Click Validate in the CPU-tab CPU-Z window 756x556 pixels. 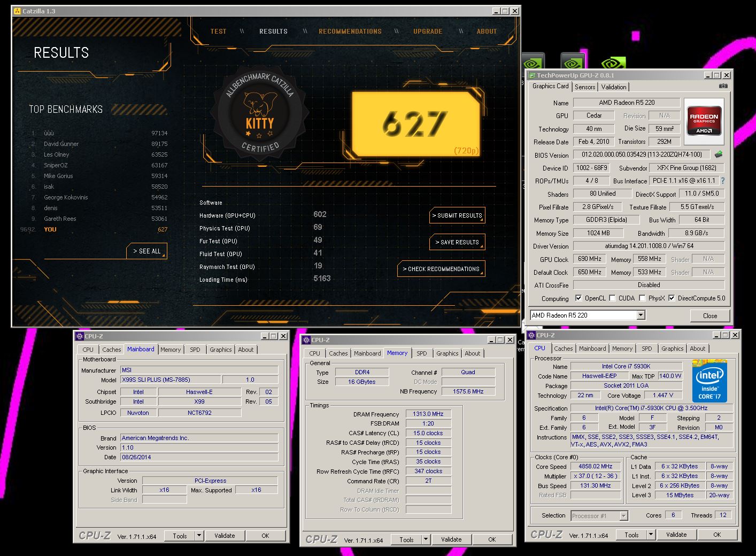click(676, 535)
